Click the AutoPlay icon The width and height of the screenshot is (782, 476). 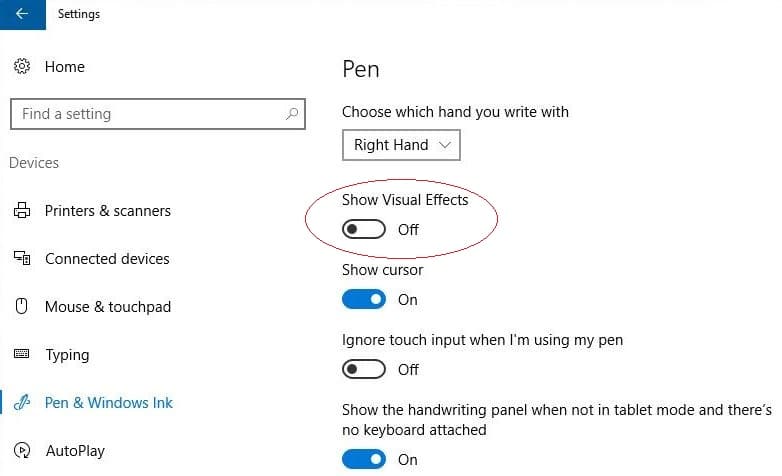[22, 450]
